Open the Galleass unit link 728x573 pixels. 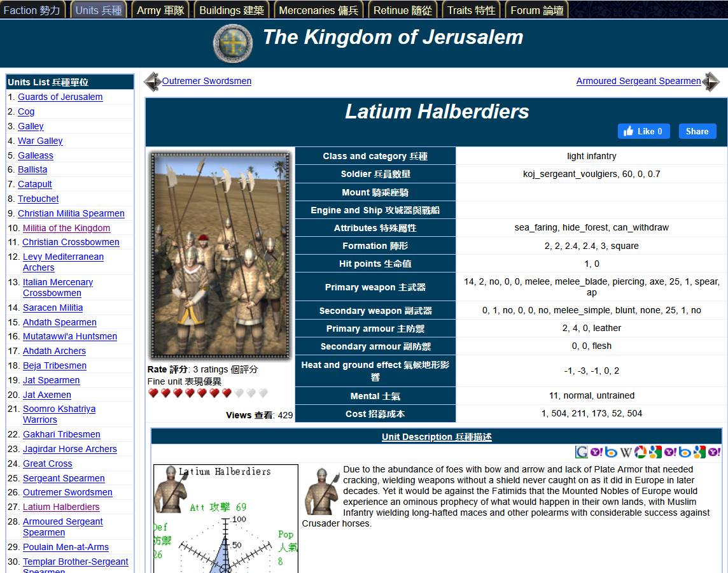(x=36, y=155)
